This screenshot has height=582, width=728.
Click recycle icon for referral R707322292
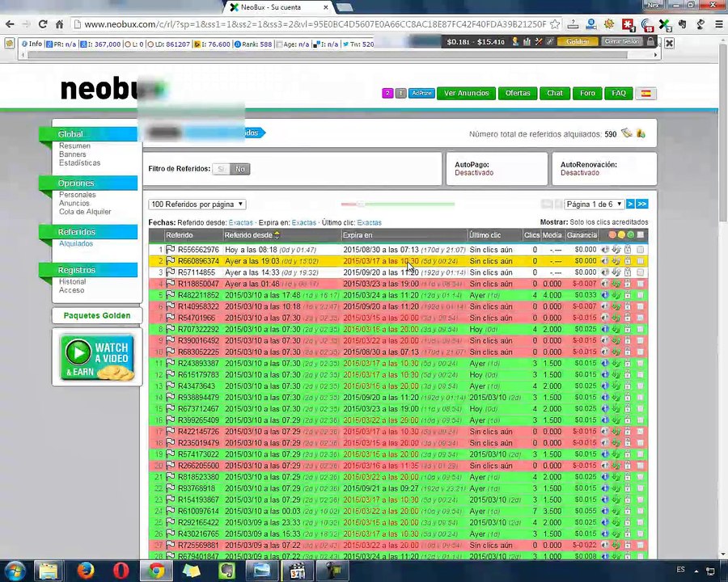click(616, 329)
